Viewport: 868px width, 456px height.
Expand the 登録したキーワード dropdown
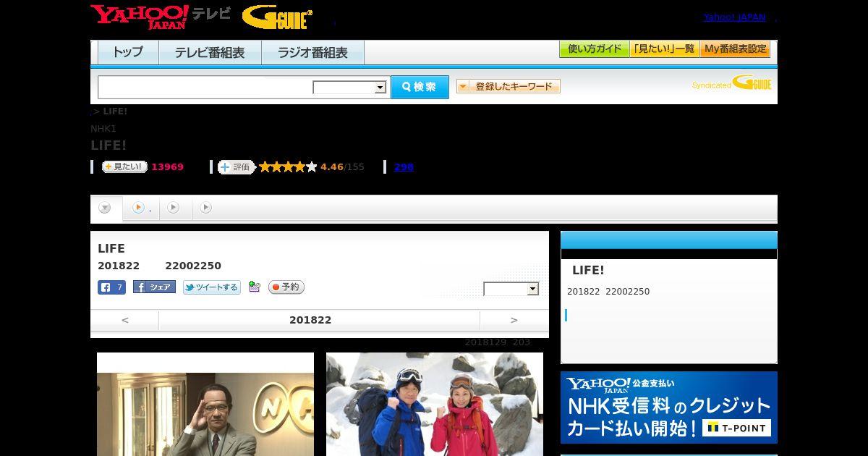point(509,86)
